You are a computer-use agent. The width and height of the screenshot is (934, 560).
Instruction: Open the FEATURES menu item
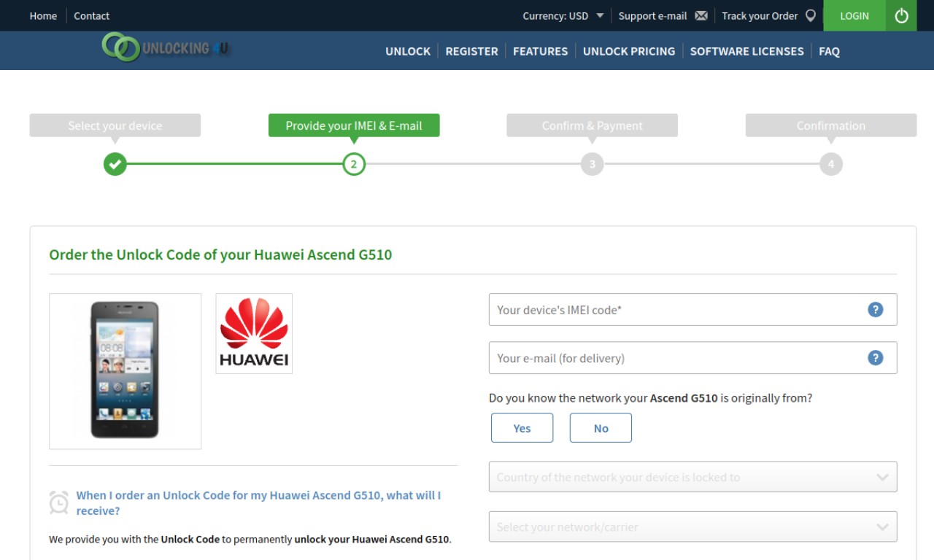540,51
